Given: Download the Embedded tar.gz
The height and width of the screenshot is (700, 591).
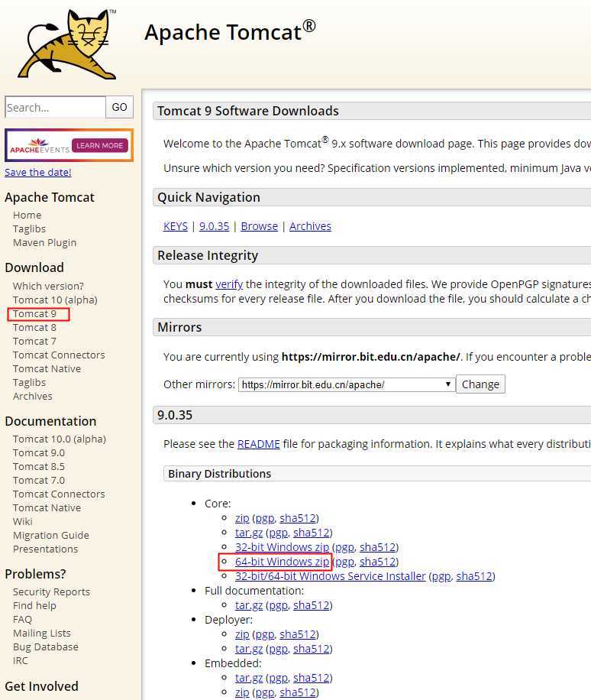Looking at the screenshot, I should click(249, 678).
